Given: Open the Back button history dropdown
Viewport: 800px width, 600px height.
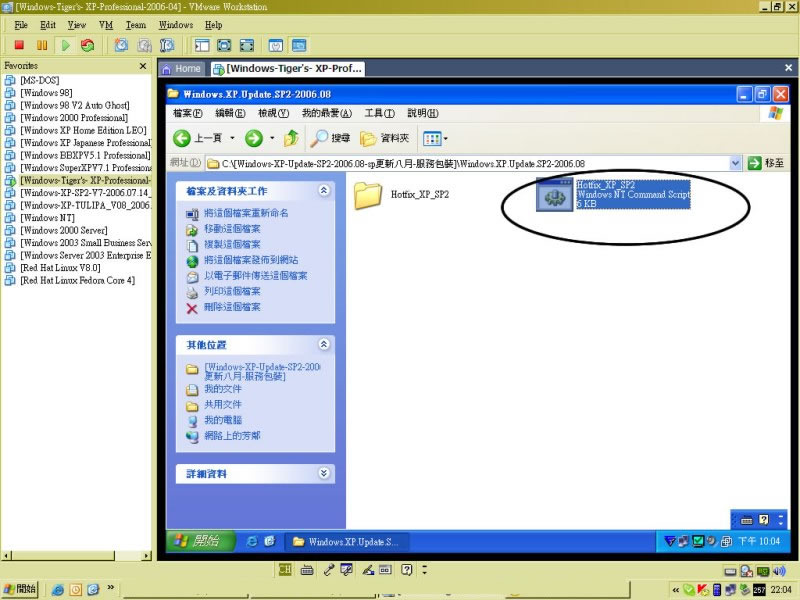Looking at the screenshot, I should (232, 138).
